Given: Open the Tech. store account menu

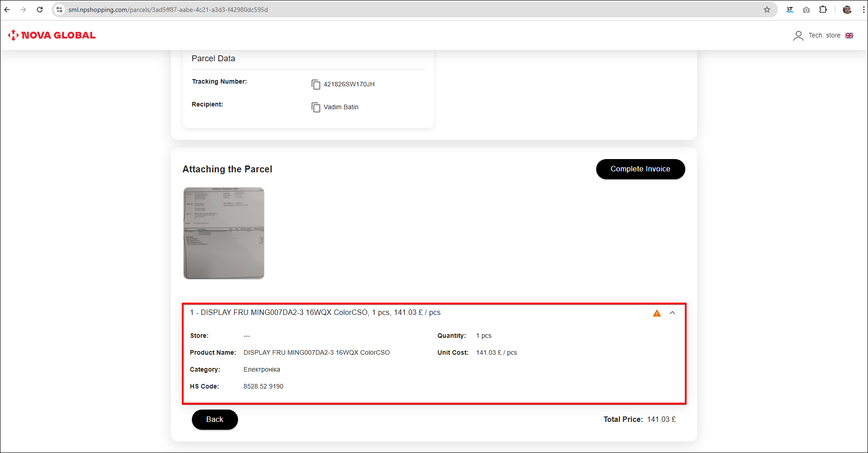Looking at the screenshot, I should coord(824,36).
